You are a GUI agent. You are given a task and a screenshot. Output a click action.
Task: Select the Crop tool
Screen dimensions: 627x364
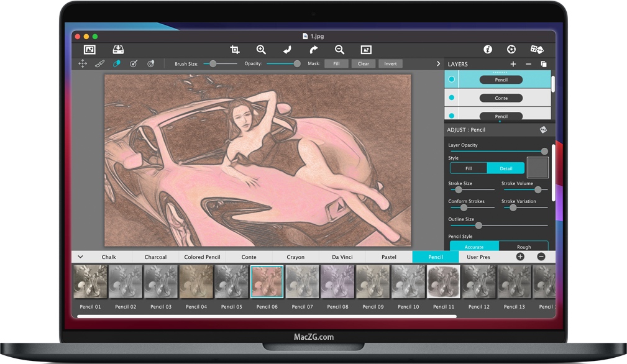(x=235, y=49)
